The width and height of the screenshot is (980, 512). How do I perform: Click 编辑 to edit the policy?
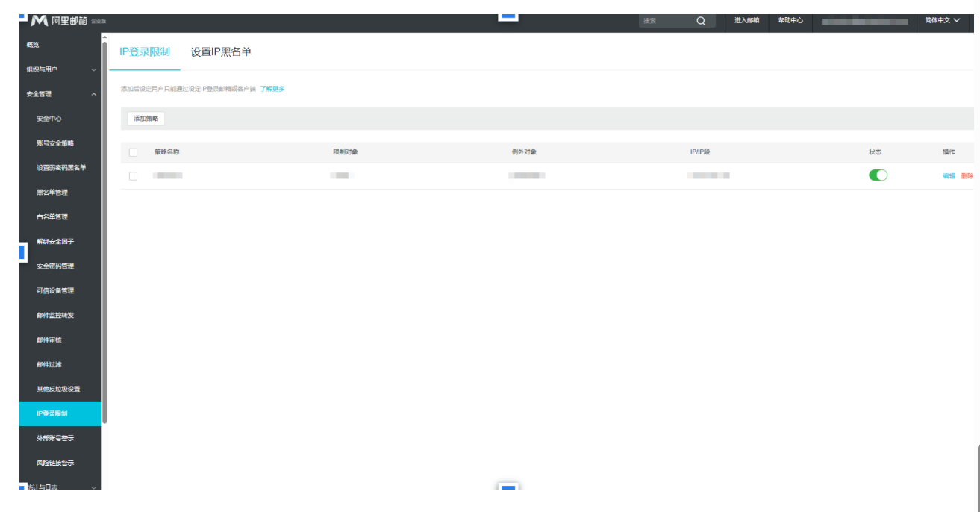pyautogui.click(x=949, y=176)
